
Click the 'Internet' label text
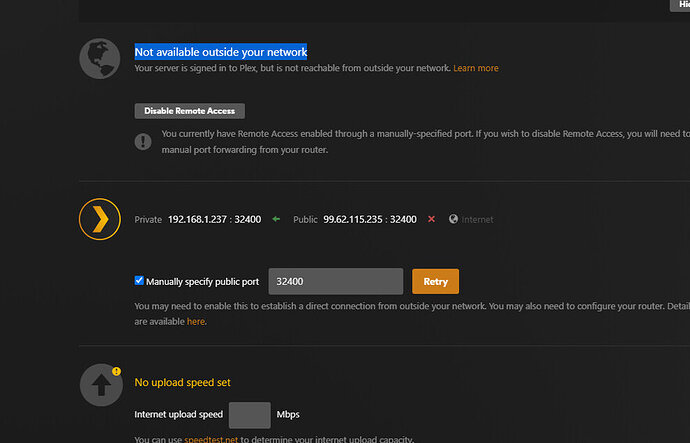tap(477, 220)
